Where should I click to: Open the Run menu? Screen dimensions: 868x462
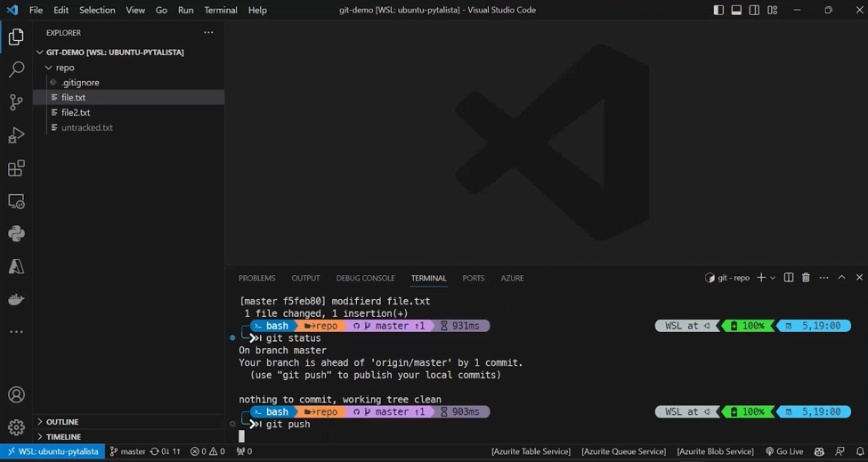pyautogui.click(x=185, y=10)
